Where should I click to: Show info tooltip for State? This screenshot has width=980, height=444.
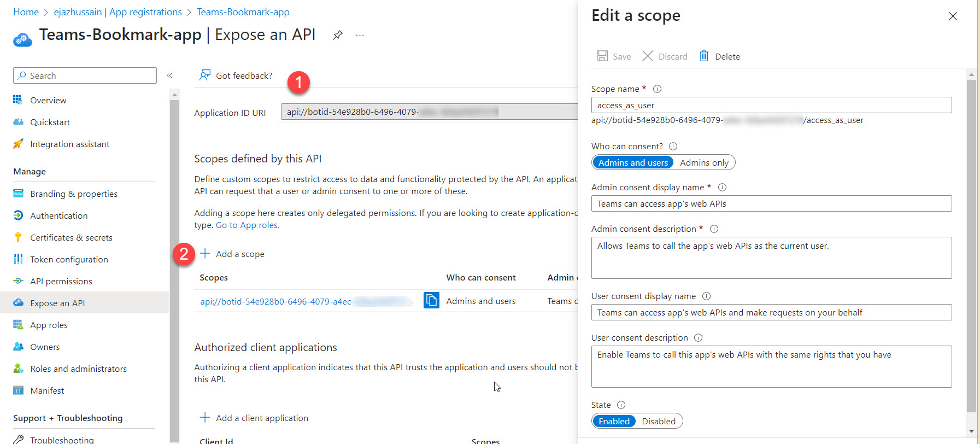tap(621, 405)
